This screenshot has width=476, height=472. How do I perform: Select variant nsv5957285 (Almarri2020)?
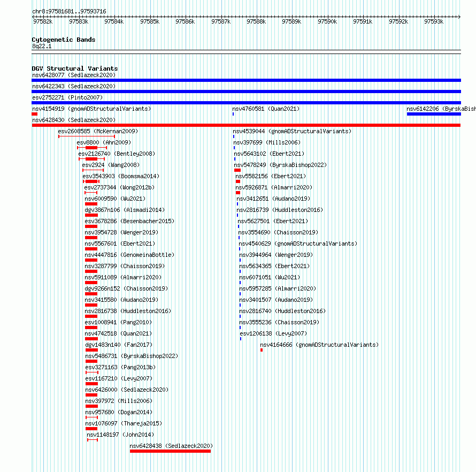click(x=278, y=288)
